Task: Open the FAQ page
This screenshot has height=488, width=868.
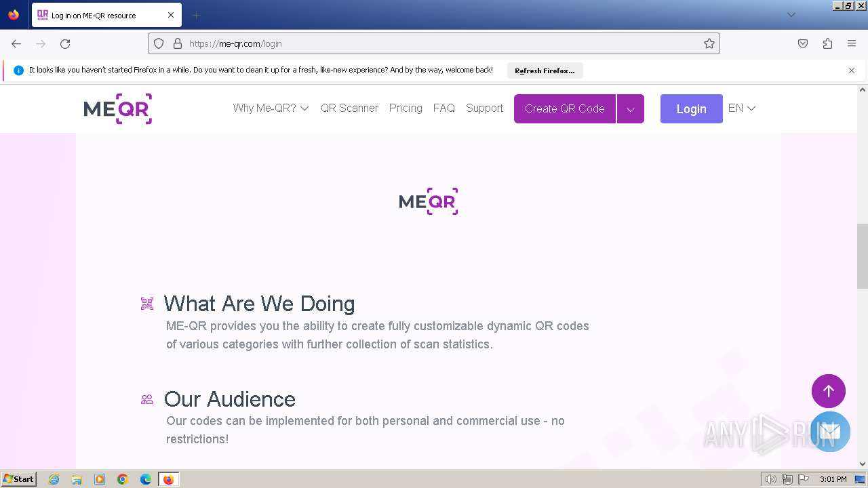Action: (x=444, y=108)
